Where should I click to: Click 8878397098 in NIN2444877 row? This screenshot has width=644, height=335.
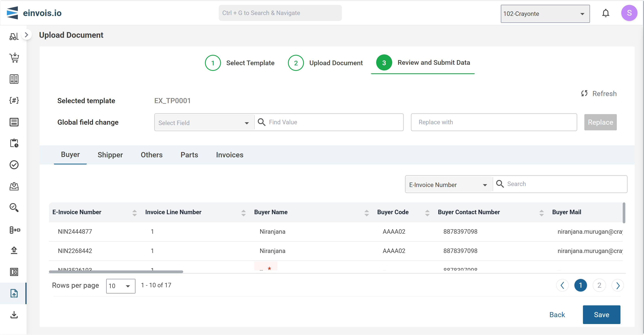[x=460, y=231]
